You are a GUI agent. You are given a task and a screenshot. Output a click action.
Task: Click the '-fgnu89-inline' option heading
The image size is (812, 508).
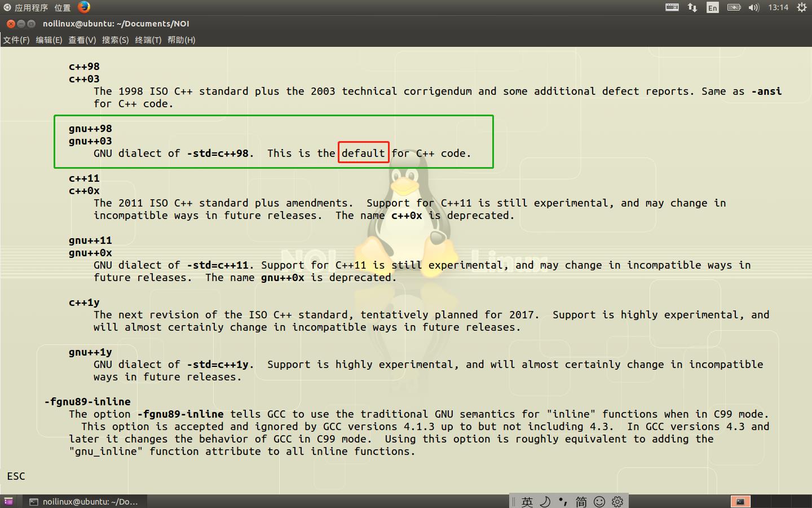click(x=87, y=402)
